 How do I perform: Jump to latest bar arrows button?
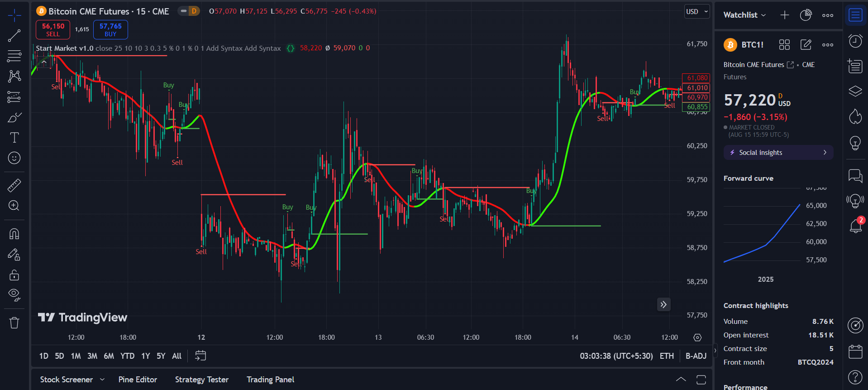(663, 304)
